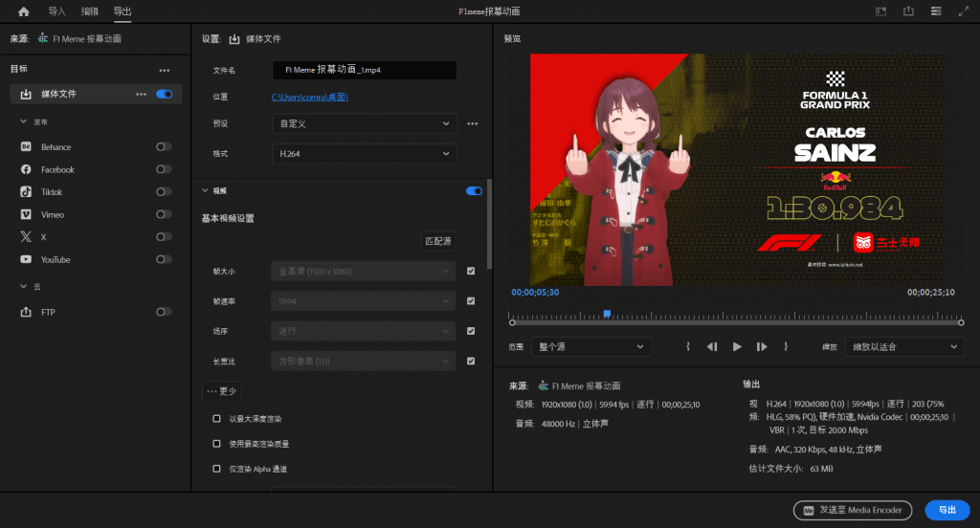Click the current timecode 00;00;05;30

click(x=535, y=293)
